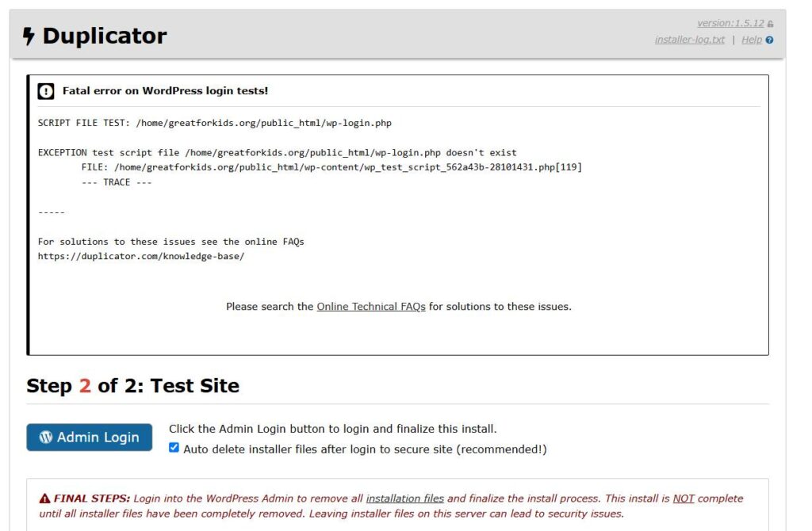The height and width of the screenshot is (531, 812).
Task: Click the WordPress logo inside Admin Login
Action: click(x=46, y=437)
